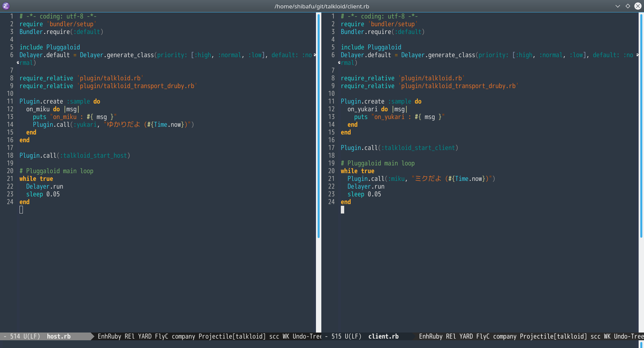This screenshot has width=644, height=348.
Task: Click the diamond maximize icon in title bar
Action: [x=628, y=6]
